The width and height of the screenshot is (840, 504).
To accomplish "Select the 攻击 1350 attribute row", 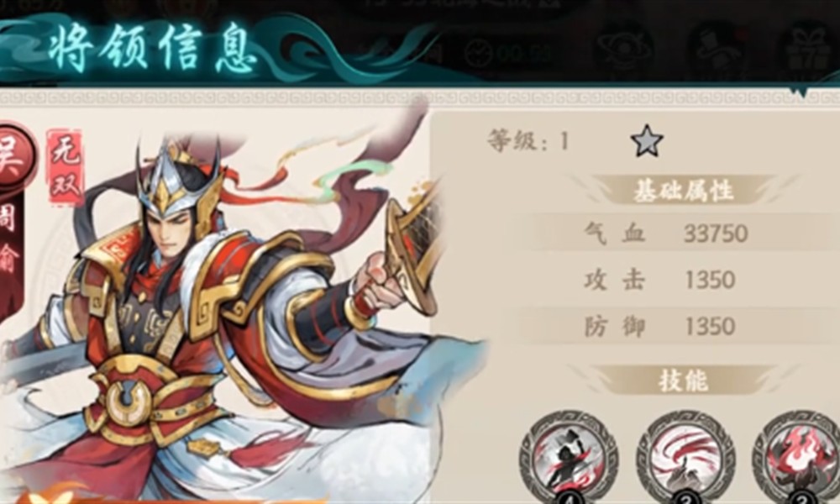I will [x=683, y=280].
